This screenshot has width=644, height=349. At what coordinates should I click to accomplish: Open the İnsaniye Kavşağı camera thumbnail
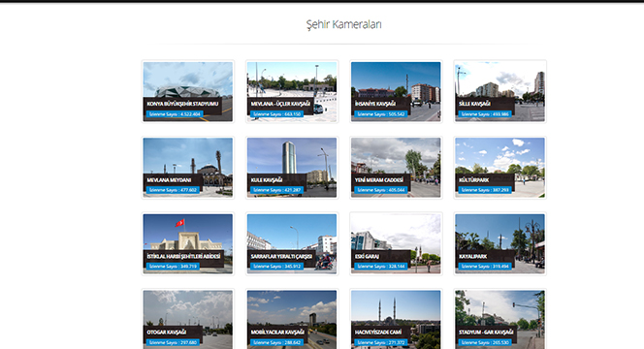point(396,91)
